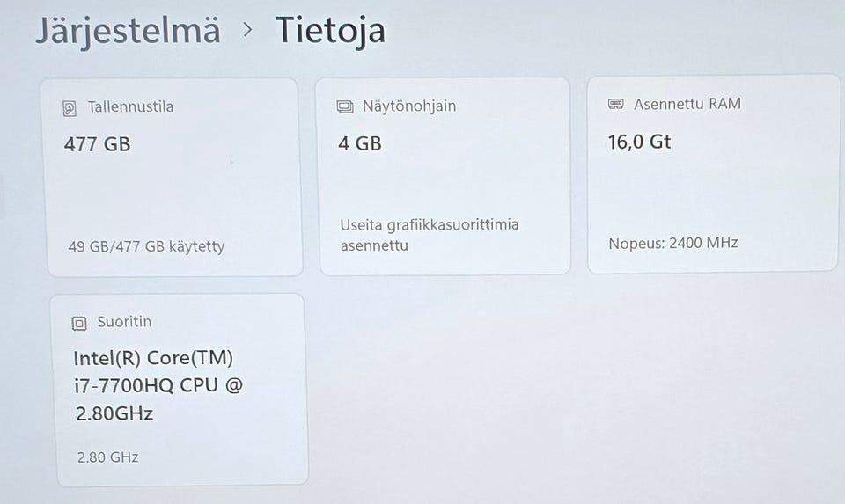The height and width of the screenshot is (504, 845).
Task: Click the Suoritin processor chip icon
Action: [x=79, y=324]
